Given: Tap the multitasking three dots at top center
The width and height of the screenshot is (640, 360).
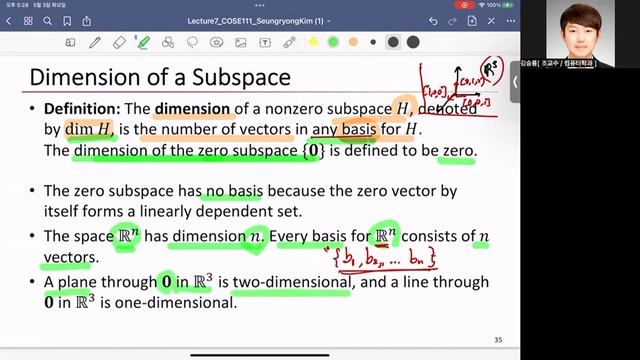Looking at the screenshot, I should coord(260,5).
